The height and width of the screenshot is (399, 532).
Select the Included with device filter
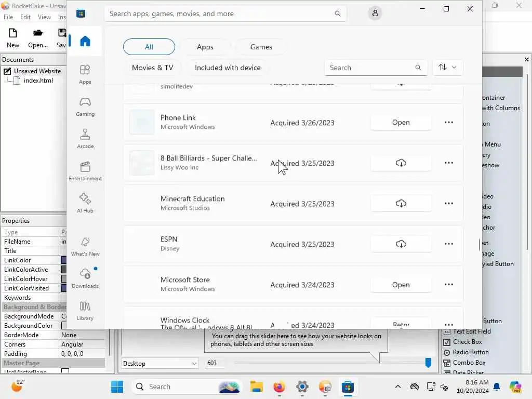[228, 68]
